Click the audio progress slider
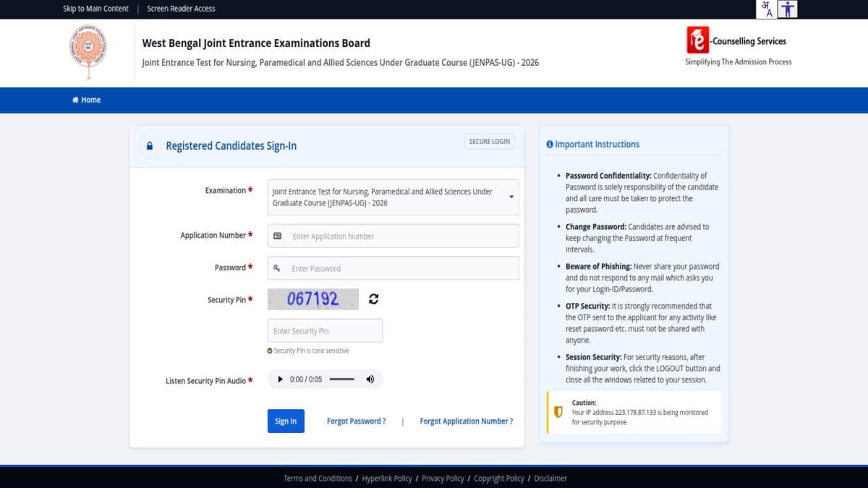 coord(341,380)
